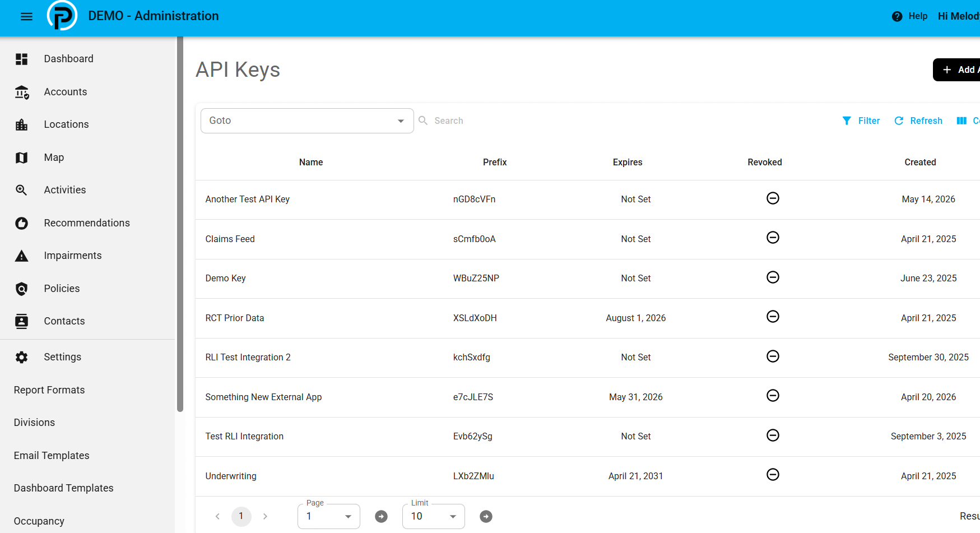Open the Map page
This screenshot has width=980, height=533.
pos(54,157)
